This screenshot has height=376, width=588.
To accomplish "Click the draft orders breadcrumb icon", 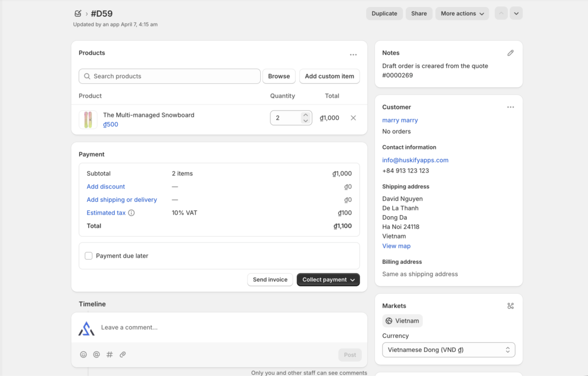I will click(78, 13).
